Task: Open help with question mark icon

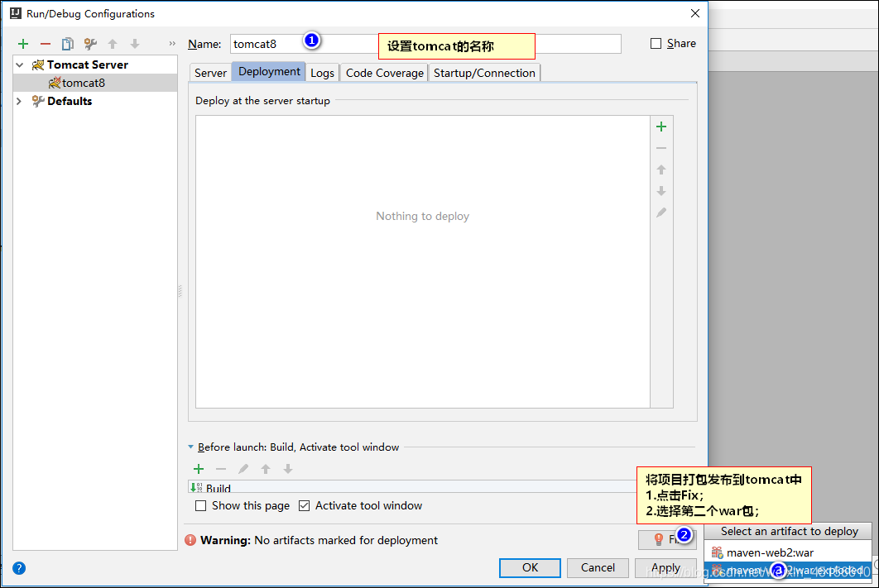Action: (19, 568)
